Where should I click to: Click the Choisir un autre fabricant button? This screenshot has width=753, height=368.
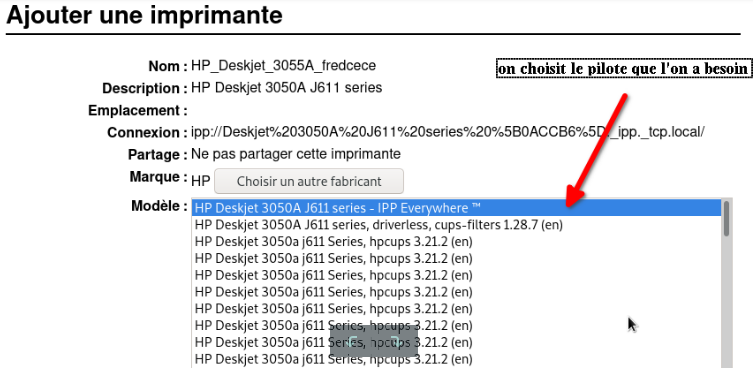pyautogui.click(x=309, y=181)
